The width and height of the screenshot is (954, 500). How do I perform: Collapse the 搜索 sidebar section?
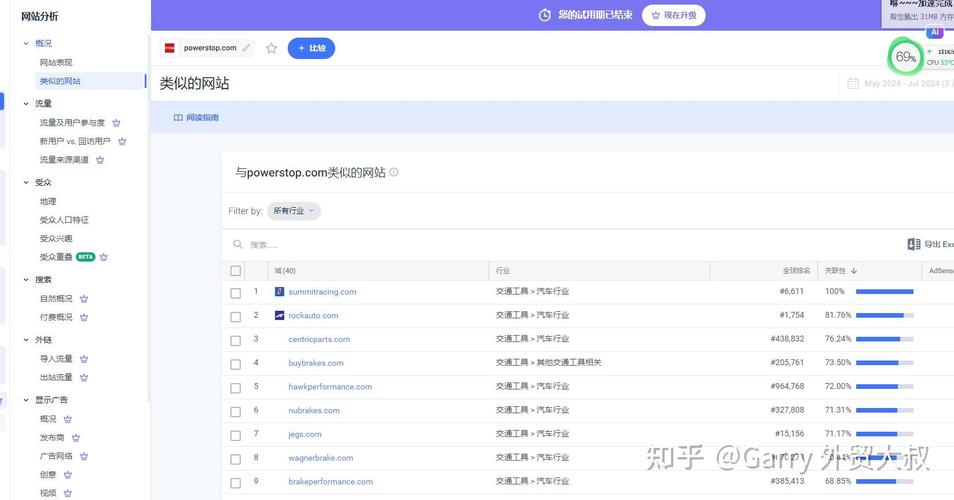(26, 279)
